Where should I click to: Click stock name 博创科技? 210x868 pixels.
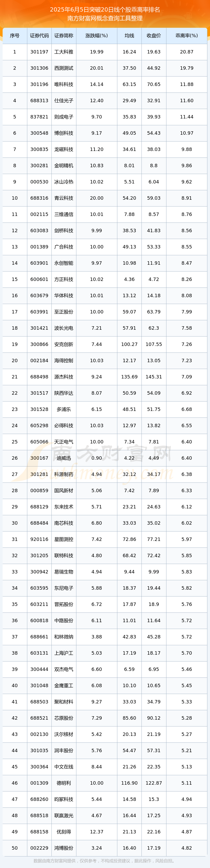[x=64, y=133]
